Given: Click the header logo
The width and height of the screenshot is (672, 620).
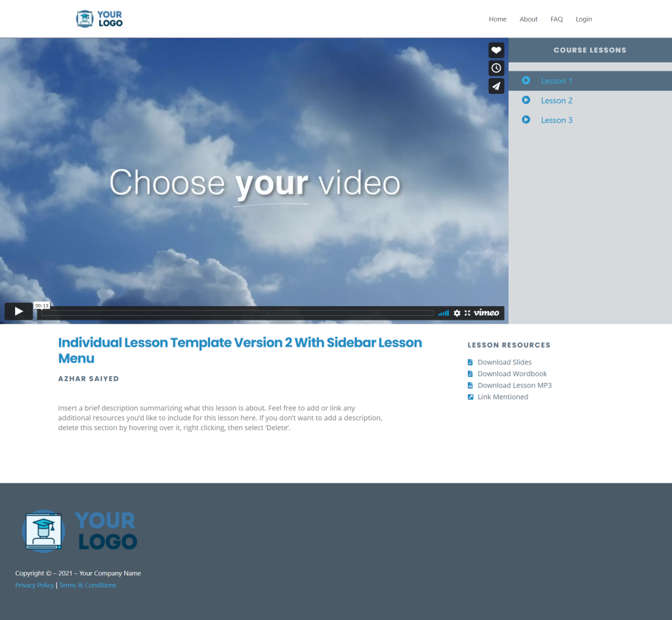Looking at the screenshot, I should click(100, 19).
